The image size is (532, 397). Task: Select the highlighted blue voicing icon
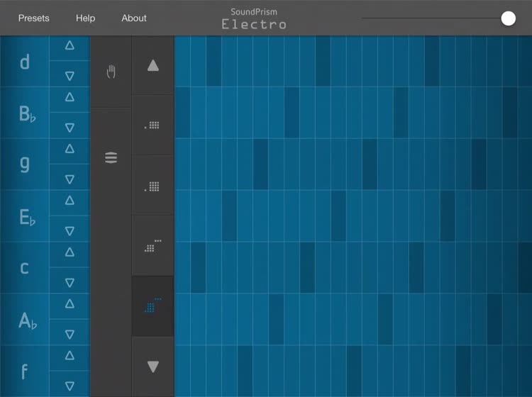pos(153,305)
